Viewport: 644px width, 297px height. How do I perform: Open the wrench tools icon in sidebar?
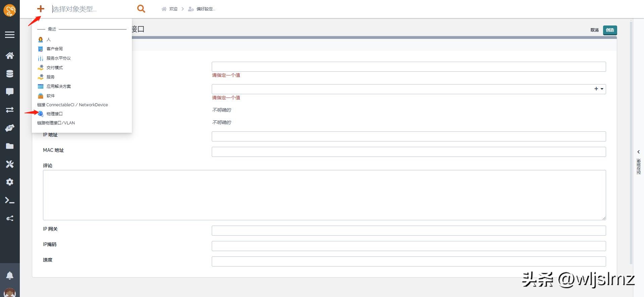[10, 164]
